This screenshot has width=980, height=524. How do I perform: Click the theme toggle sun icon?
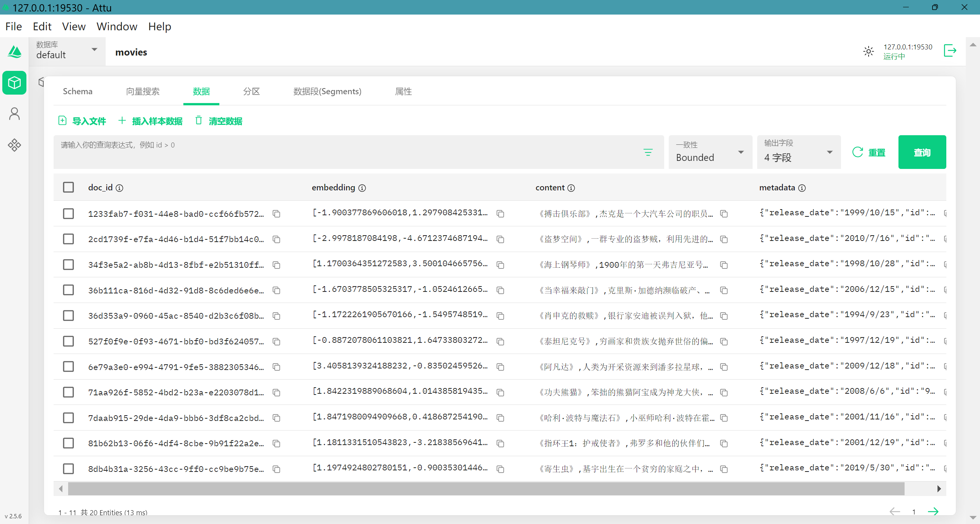868,51
